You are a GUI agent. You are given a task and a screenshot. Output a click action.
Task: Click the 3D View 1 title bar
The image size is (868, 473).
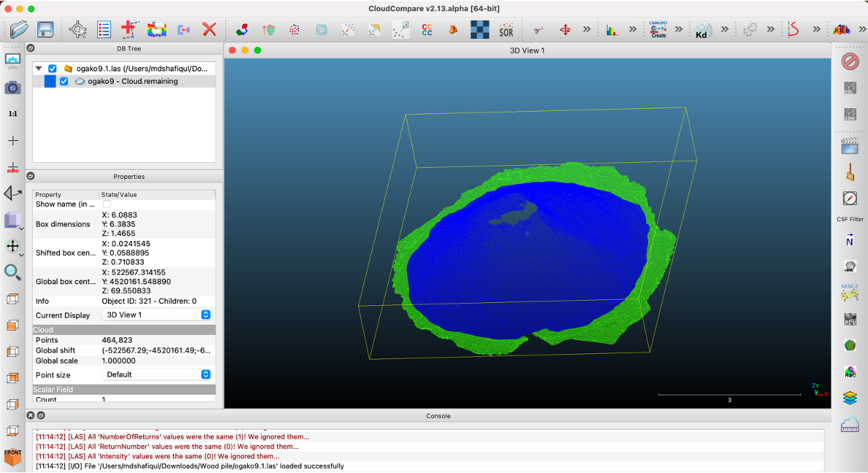point(527,50)
